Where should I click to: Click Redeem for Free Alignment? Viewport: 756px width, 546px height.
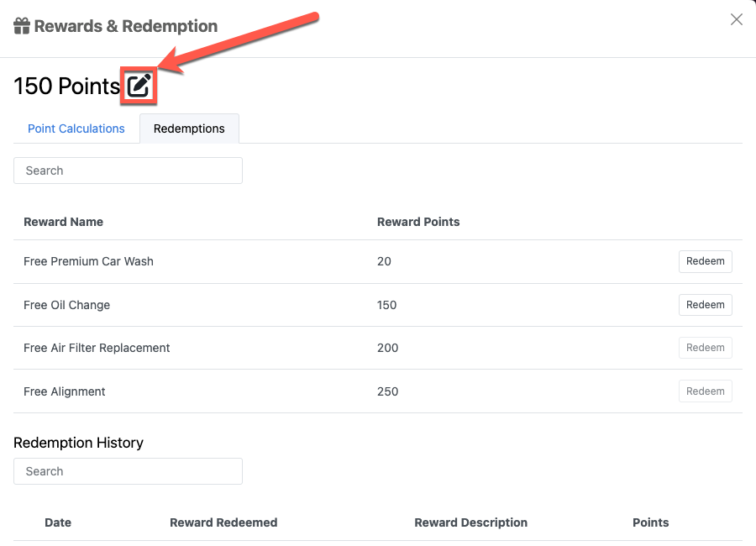pyautogui.click(x=706, y=391)
